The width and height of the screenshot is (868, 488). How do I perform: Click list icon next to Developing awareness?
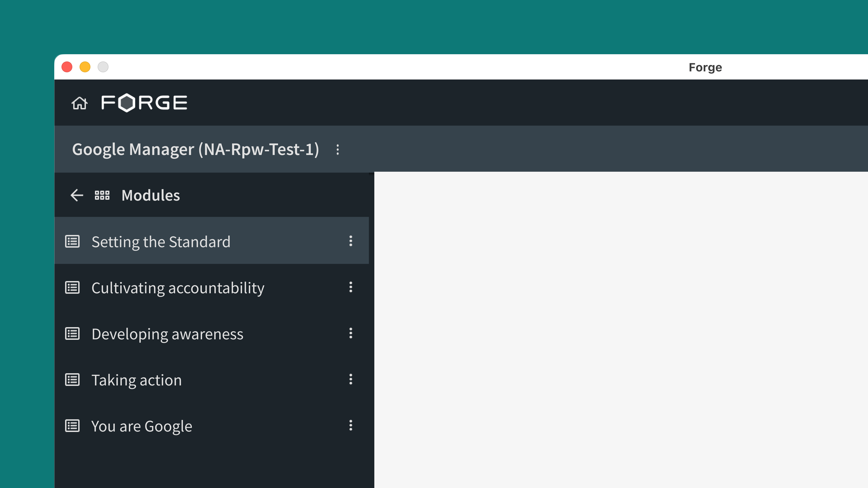click(72, 334)
